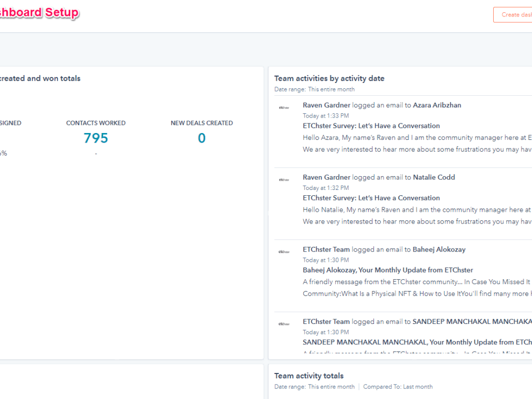Open avatar icon beside Natalie Codd email
This screenshot has height=399, width=532.
pos(284,180)
